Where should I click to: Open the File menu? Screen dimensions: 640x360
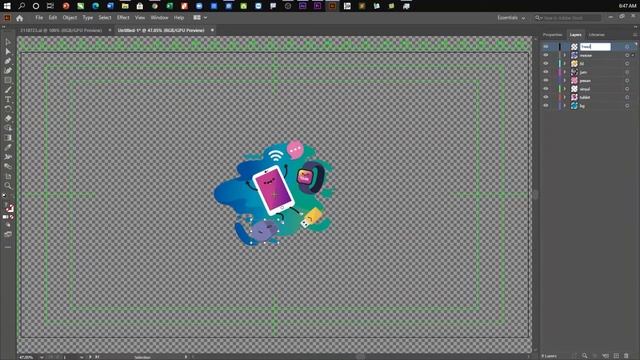39,18
